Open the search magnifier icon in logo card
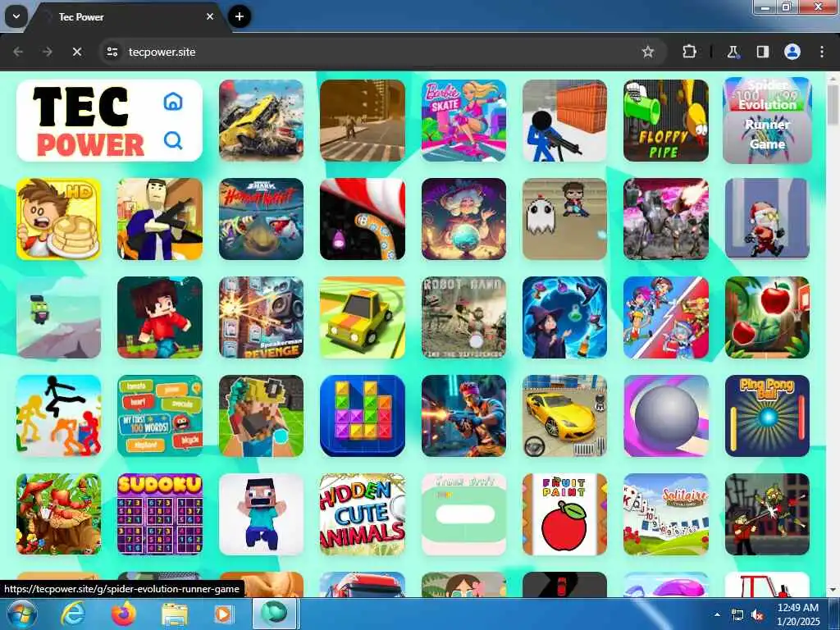This screenshot has height=630, width=840. [173, 140]
